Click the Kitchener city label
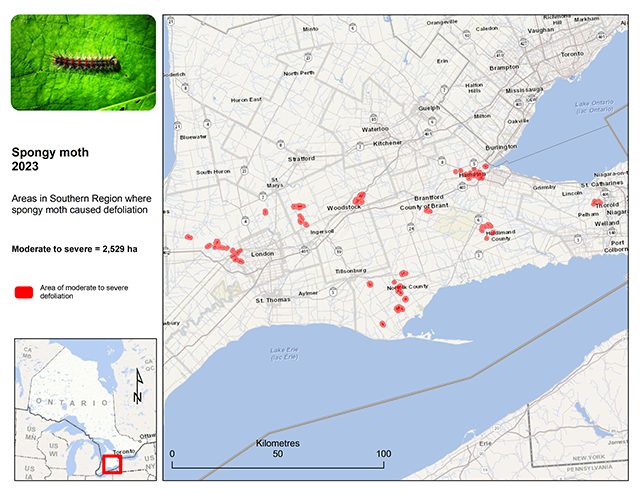 [x=387, y=143]
